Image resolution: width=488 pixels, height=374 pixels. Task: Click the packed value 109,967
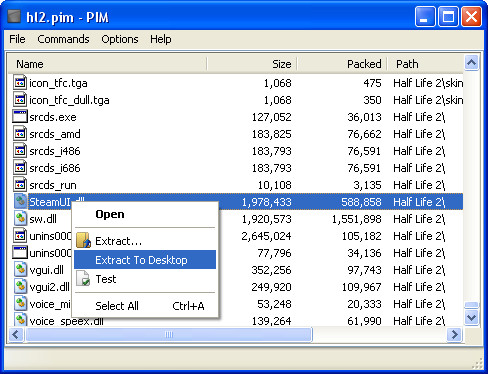coord(361,287)
